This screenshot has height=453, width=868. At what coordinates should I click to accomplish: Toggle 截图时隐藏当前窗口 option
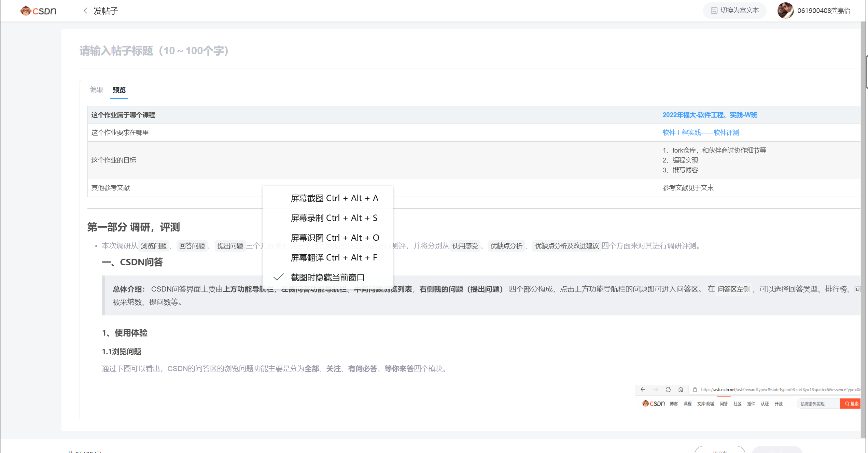click(327, 277)
